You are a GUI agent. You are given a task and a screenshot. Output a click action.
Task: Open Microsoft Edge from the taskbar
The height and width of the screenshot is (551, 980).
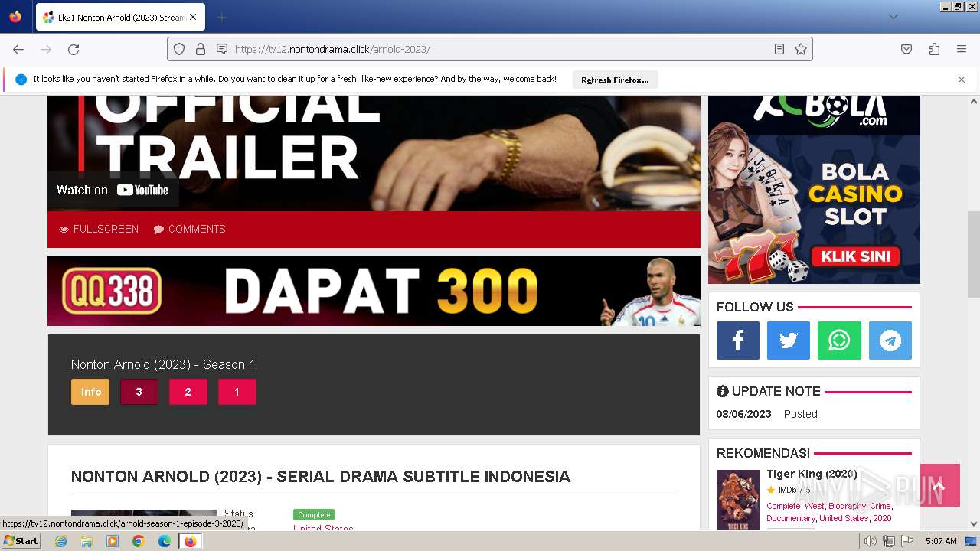(x=165, y=541)
